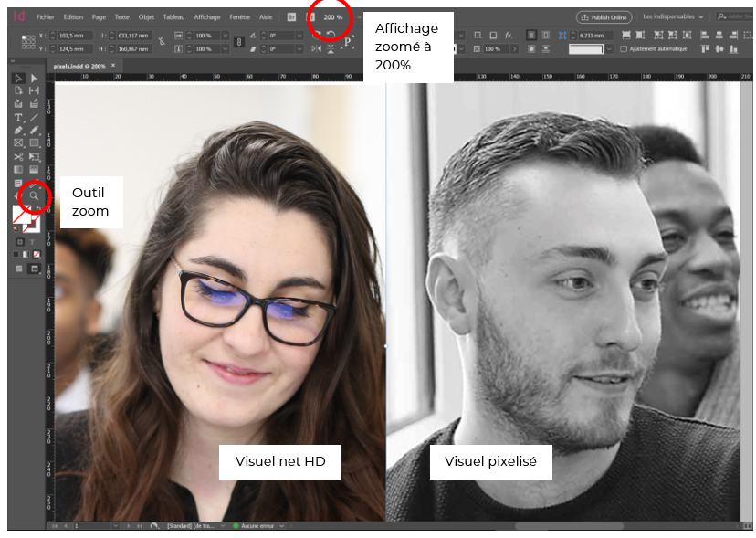Open the zoom level 200 % dropdown
756x538 pixels.
359,16
